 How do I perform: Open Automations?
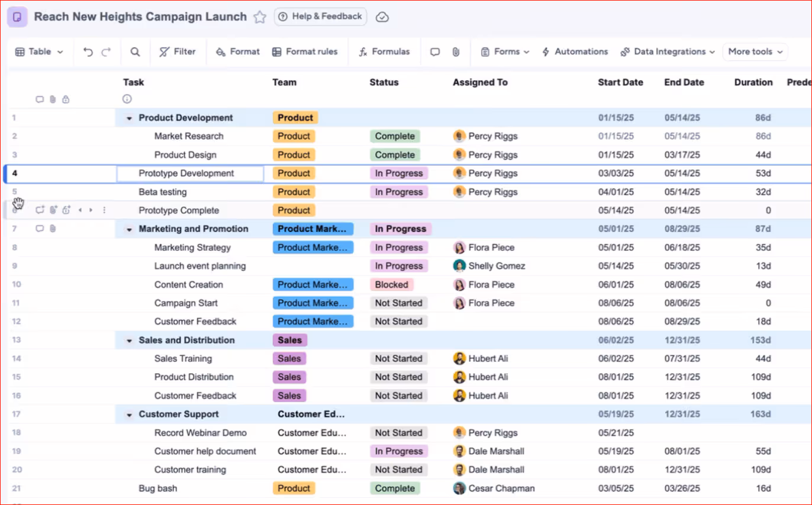(575, 51)
